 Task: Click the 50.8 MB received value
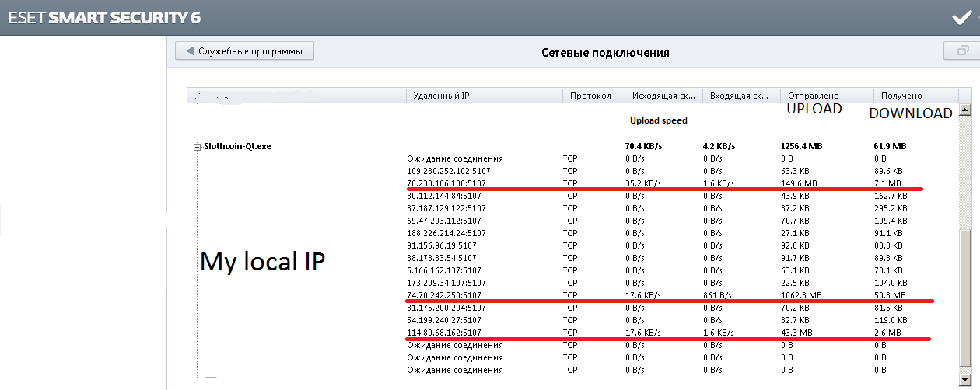(x=890, y=295)
